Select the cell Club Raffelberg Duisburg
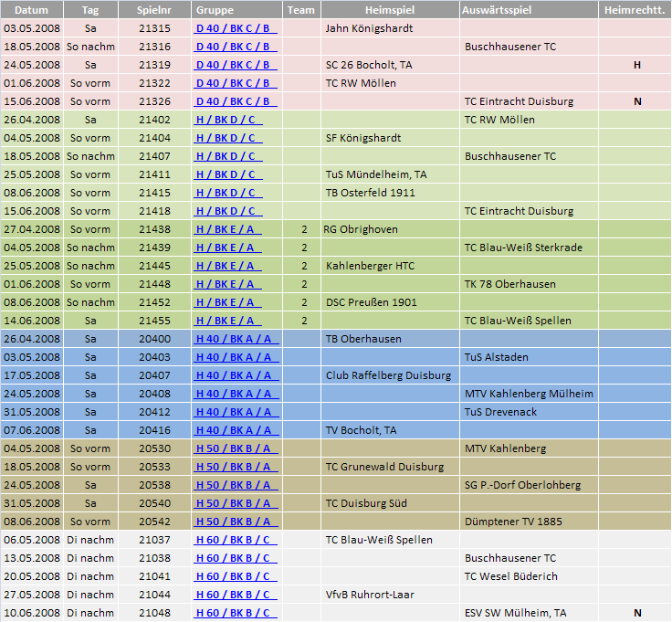The width and height of the screenshot is (672, 622). [390, 375]
